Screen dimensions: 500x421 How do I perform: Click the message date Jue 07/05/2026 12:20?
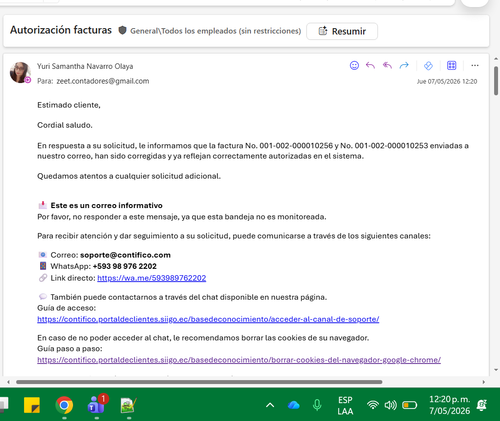[447, 81]
